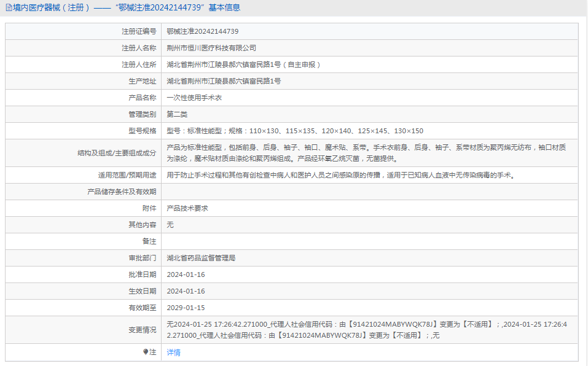
Task: Select the structure description starting 产品为标准性能型
Action: (x=366, y=153)
